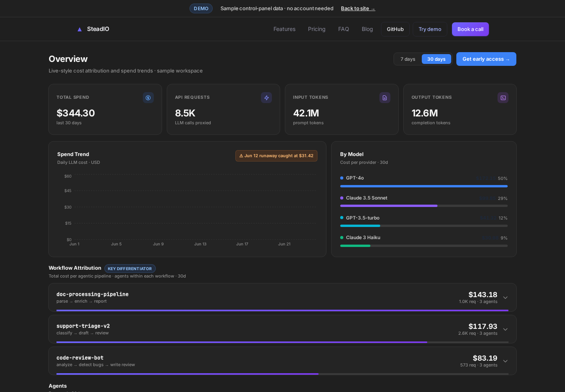Image resolution: width=565 pixels, height=392 pixels.
Task: Click the Book a call button
Action: [470, 29]
